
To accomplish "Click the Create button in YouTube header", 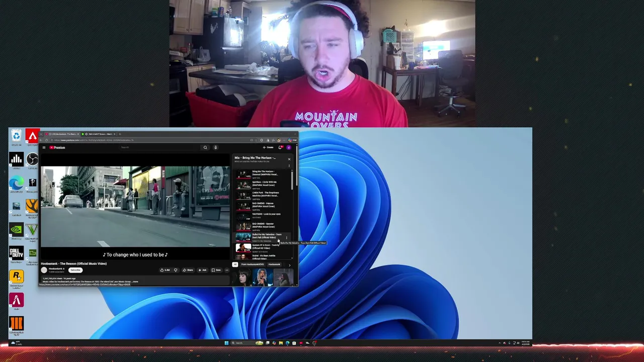I will 268,147.
